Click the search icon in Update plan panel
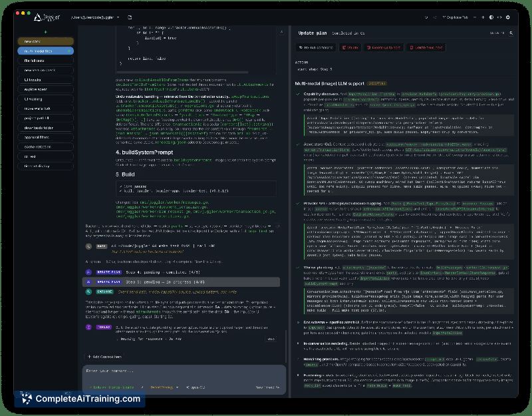This screenshot has height=416, width=532. (x=511, y=33)
